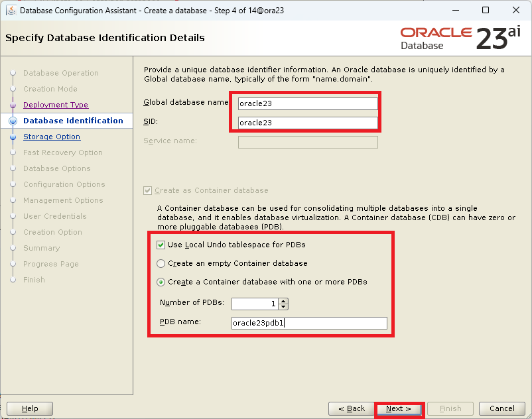Increase Number of PDBs with up arrow
The width and height of the screenshot is (532, 419).
(x=284, y=301)
